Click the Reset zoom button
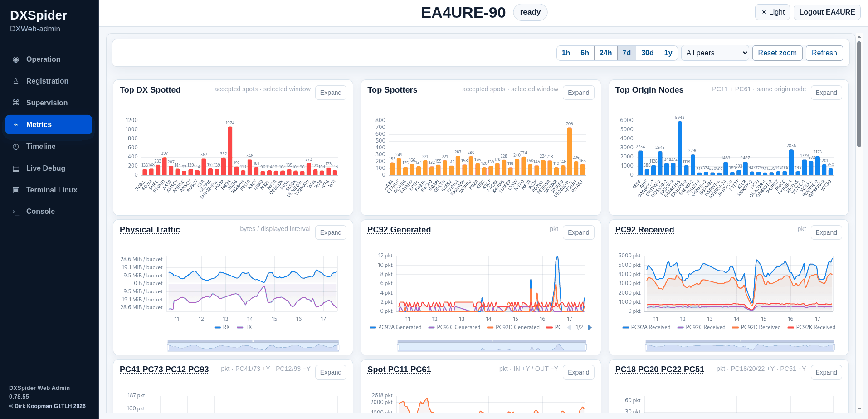 [777, 53]
